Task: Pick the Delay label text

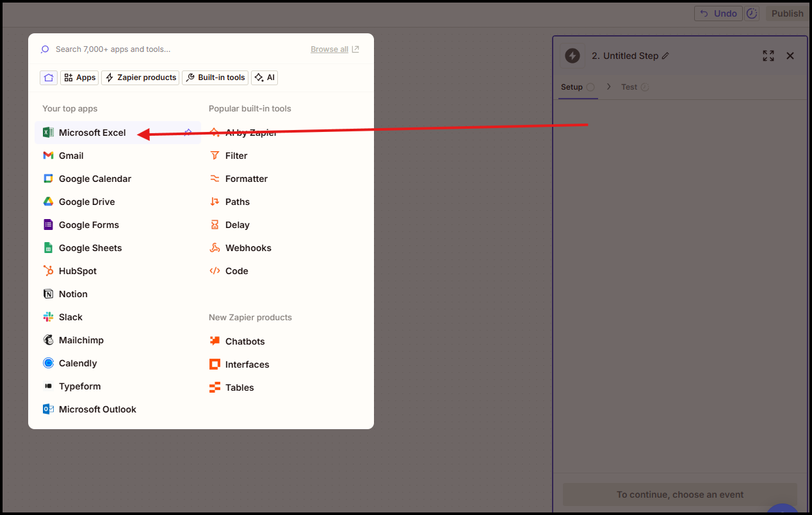Action: click(238, 225)
